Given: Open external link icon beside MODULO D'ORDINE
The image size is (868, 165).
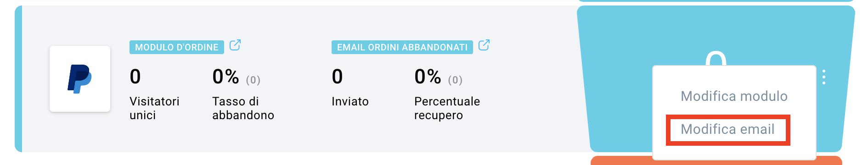Looking at the screenshot, I should [x=235, y=45].
